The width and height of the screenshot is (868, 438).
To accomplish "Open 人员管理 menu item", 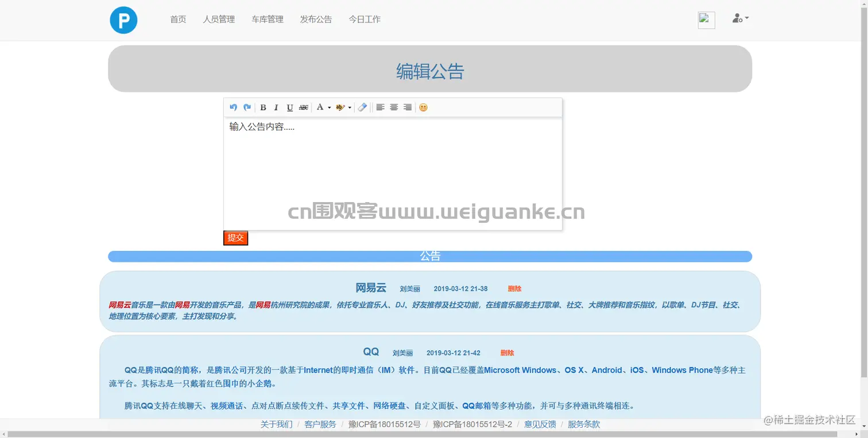I will pyautogui.click(x=219, y=20).
